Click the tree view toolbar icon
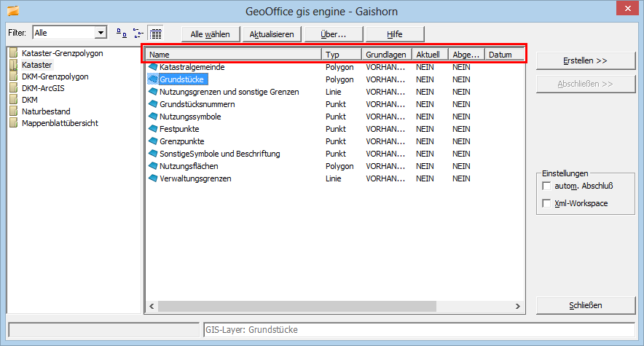The image size is (644, 346). [x=138, y=34]
